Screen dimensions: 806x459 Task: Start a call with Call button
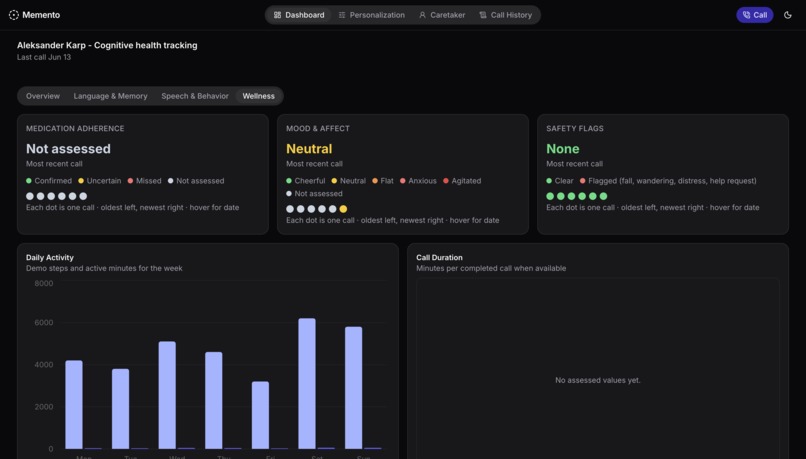click(x=755, y=15)
